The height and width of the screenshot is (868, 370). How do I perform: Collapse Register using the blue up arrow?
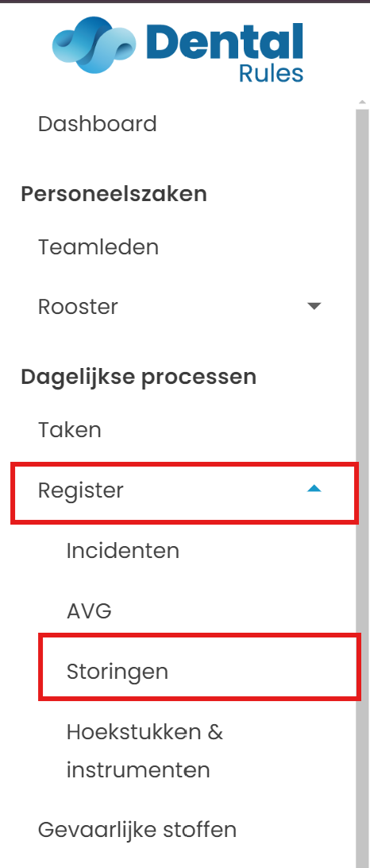314,488
